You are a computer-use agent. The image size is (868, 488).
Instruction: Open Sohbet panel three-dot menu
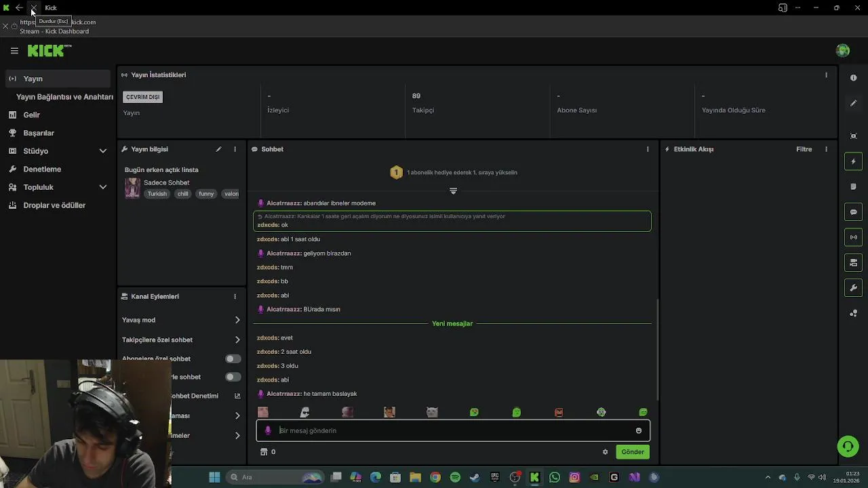point(648,149)
